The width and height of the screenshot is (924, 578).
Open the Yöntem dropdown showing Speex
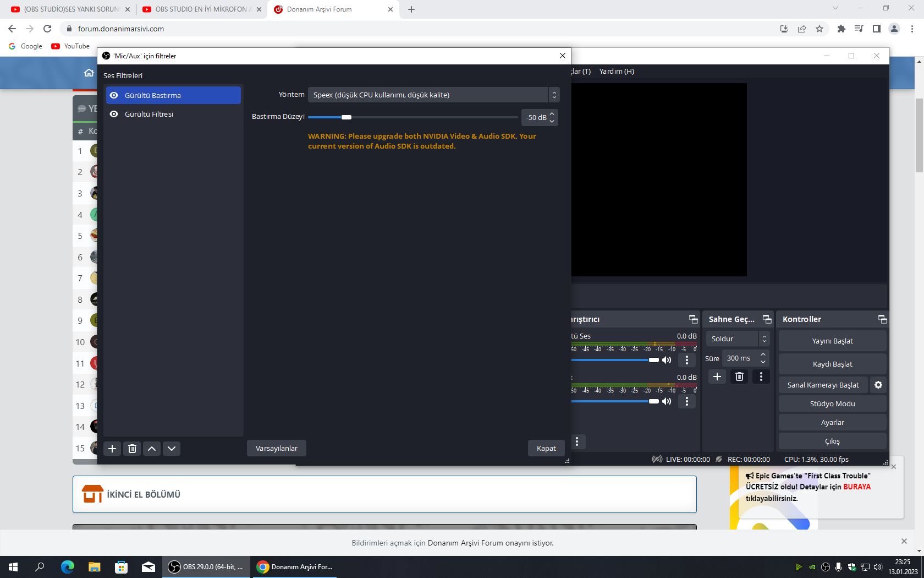433,95
